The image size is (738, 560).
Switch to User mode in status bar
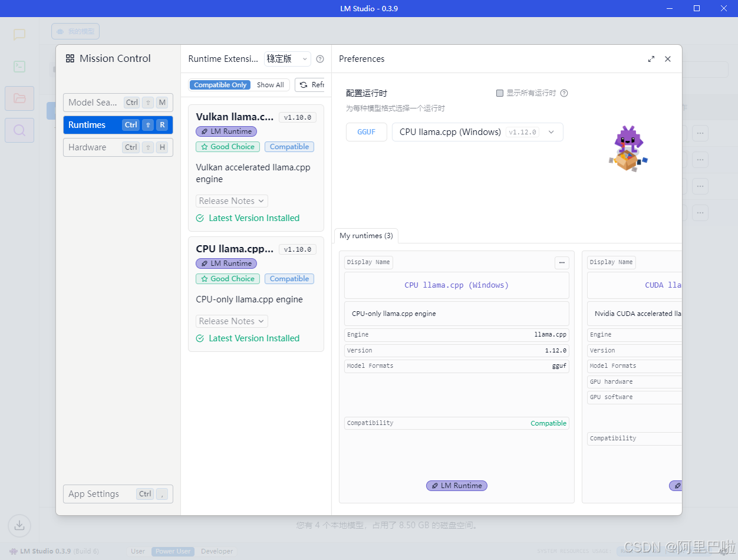pos(138,551)
